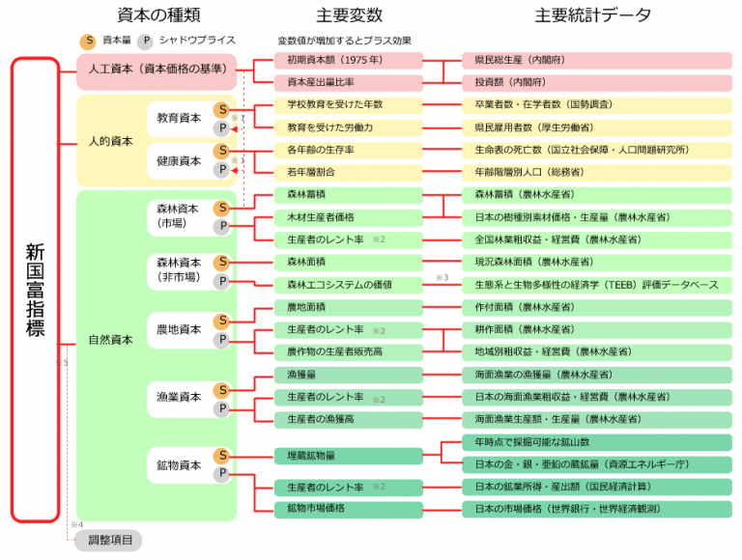Select the 学校教育を受けた年数 box
The image size is (742, 560).
[x=349, y=105]
